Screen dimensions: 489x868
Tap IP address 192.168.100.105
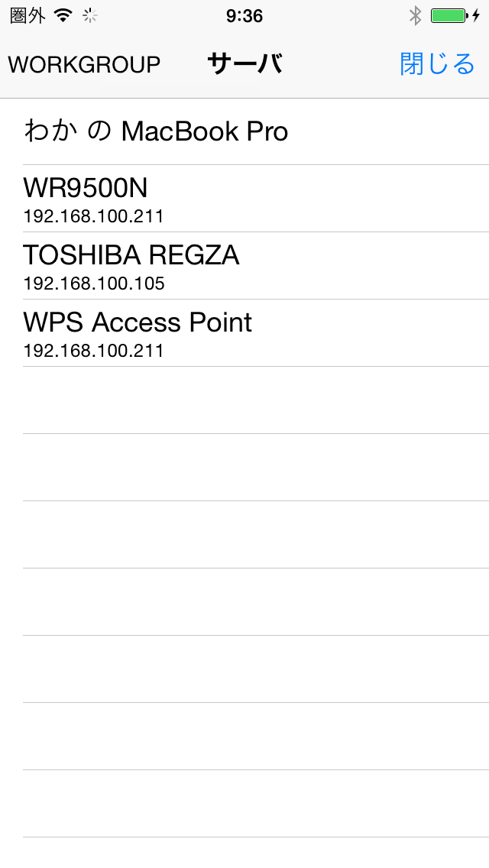[94, 284]
